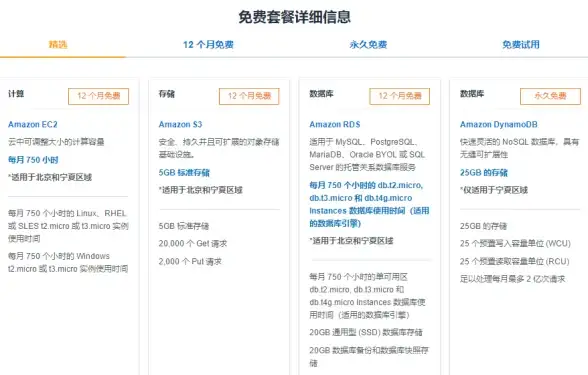Switch to the 12 个月免费 tab
This screenshot has height=375, width=588.
point(208,45)
